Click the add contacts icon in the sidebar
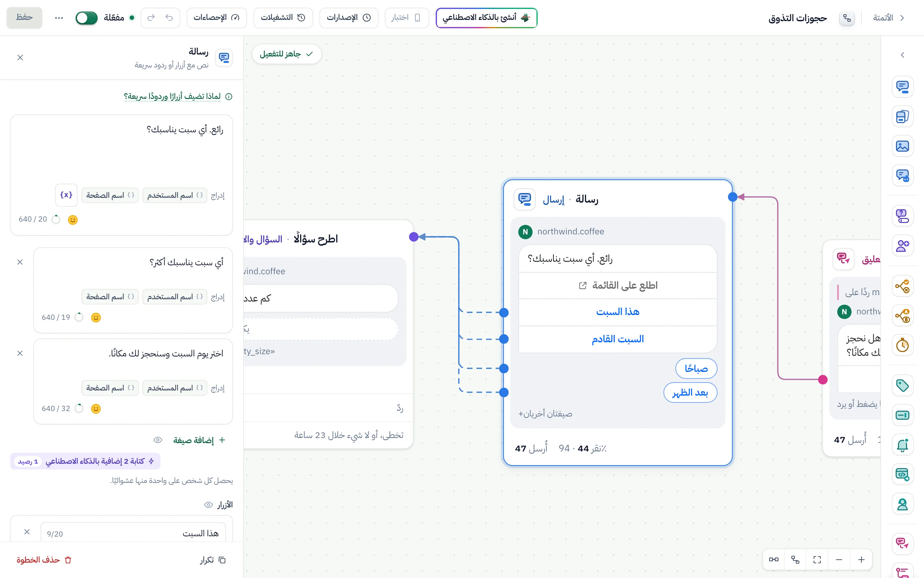 click(902, 245)
